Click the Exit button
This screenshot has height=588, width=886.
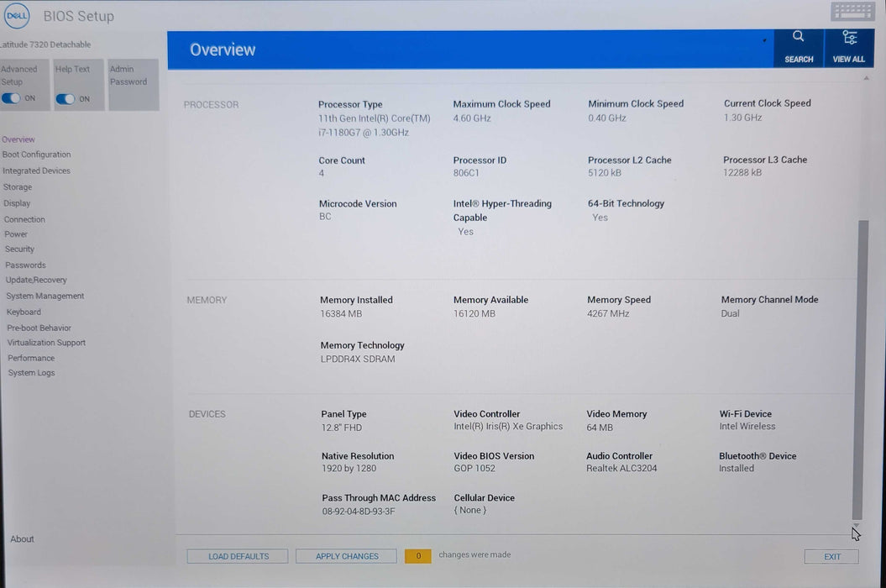(831, 556)
